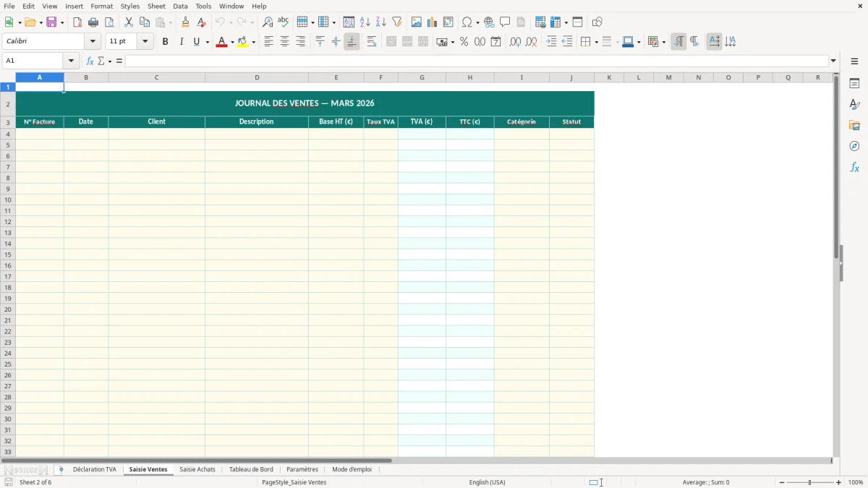Open sidebar Gallery panel
Viewport: 868px width, 488px height.
[x=854, y=125]
